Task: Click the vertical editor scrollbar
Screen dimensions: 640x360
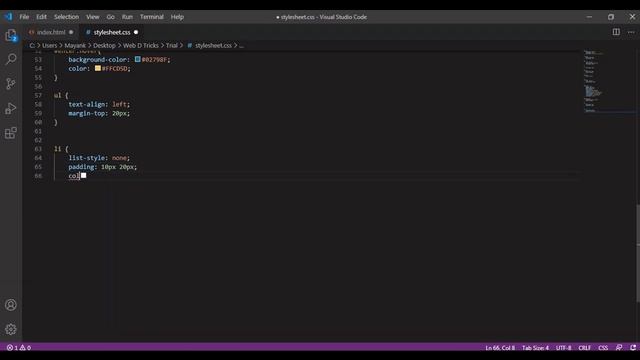Action: [x=638, y=253]
